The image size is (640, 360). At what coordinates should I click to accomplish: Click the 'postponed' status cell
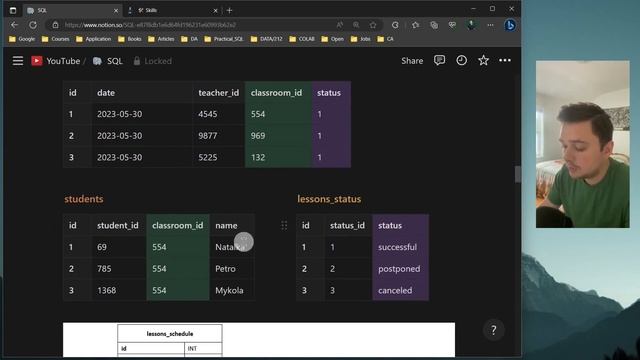tap(400, 269)
